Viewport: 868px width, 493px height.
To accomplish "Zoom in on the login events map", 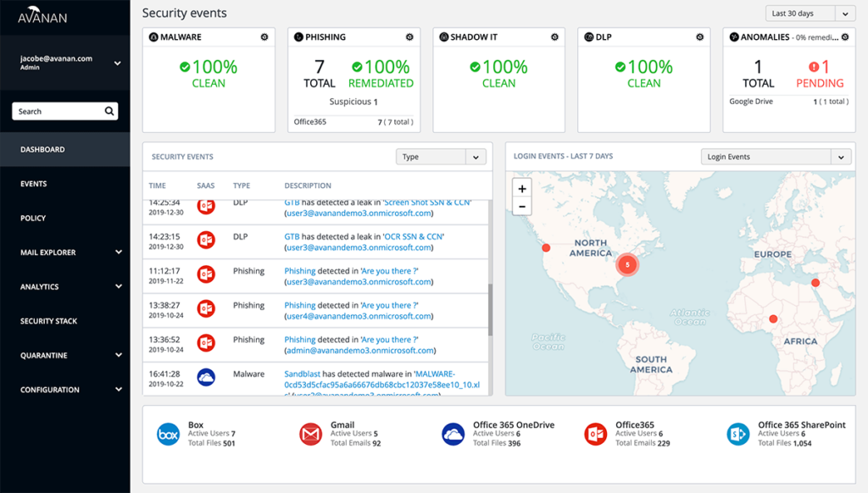I will (x=522, y=189).
